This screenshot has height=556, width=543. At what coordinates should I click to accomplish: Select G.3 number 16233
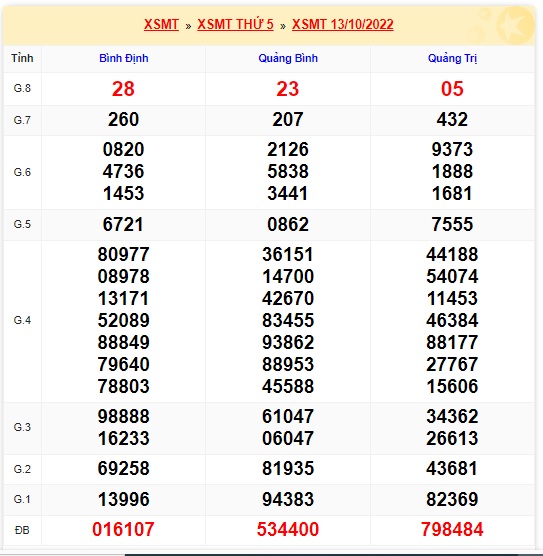click(x=123, y=439)
